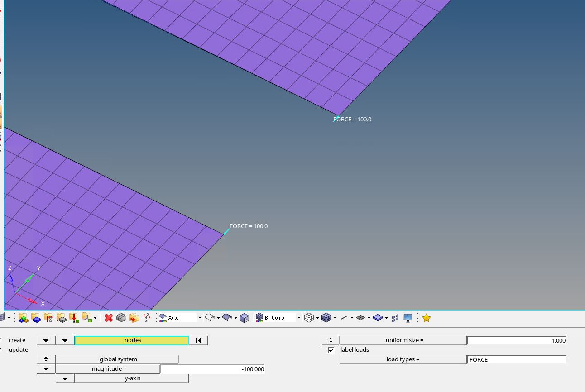Viewport: 585px width, 392px height.
Task: Select the update radio option
Action: [x=18, y=349]
